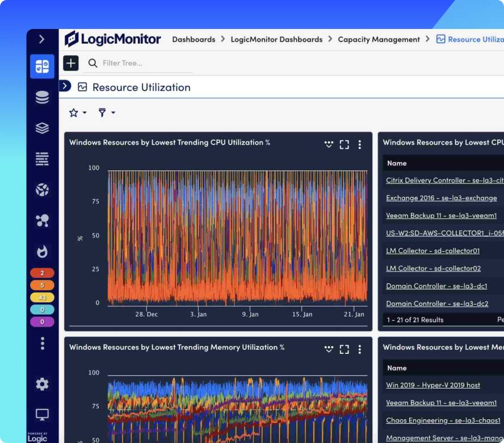Screen dimensions: 504x443
Task: Open Exchange 2016 - se-la3-exchange link
Action: coord(442,198)
